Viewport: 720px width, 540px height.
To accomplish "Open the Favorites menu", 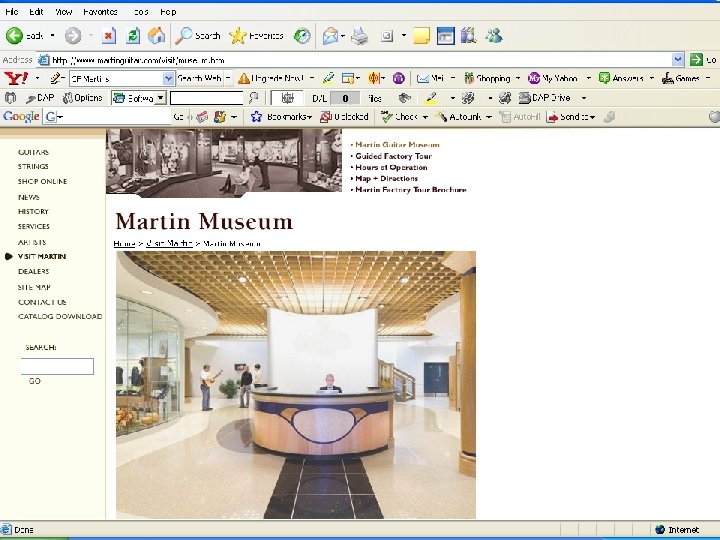I will (101, 12).
